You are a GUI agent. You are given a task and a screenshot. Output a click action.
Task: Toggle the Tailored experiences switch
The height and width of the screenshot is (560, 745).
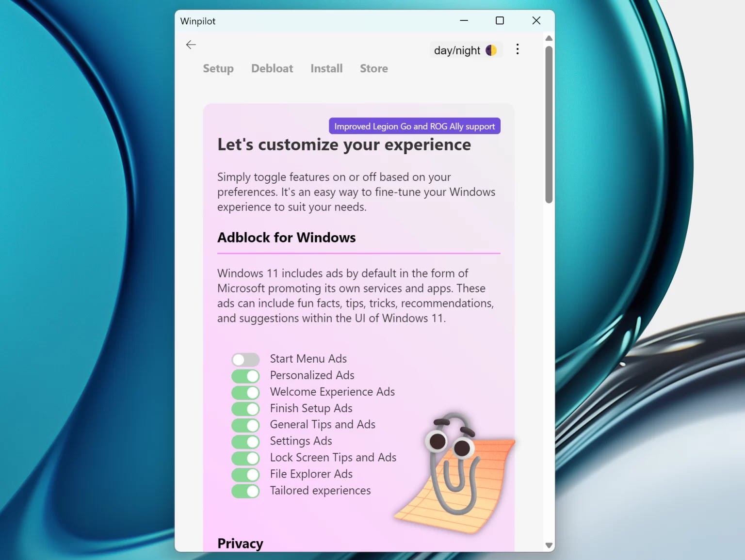[x=245, y=491]
